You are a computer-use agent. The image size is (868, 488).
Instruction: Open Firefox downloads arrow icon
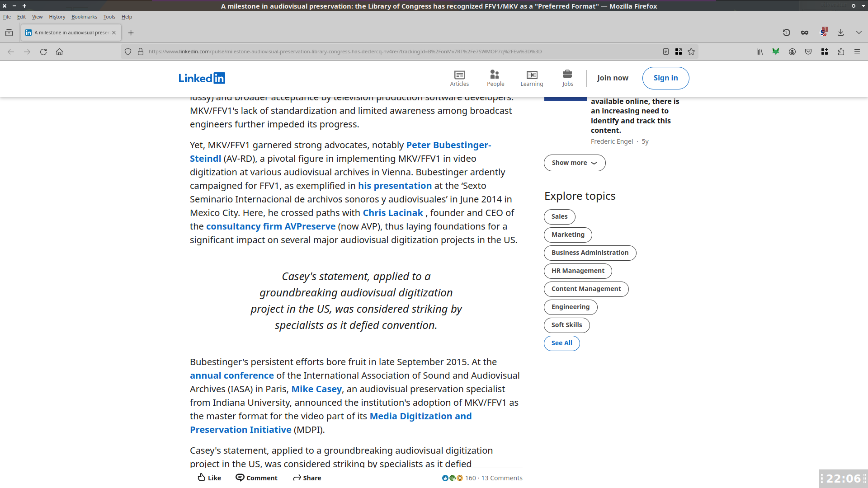click(x=840, y=33)
